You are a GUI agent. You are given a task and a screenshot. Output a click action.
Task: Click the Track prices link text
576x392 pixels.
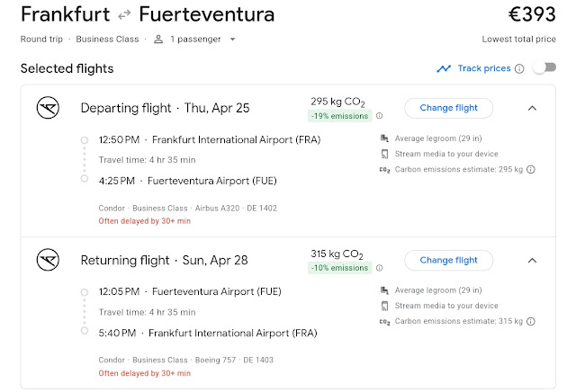click(483, 68)
